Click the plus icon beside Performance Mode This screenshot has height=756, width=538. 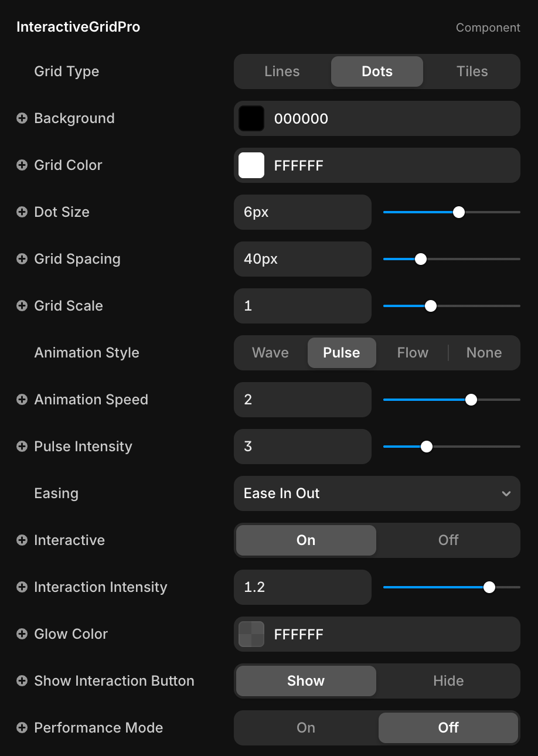(22, 728)
